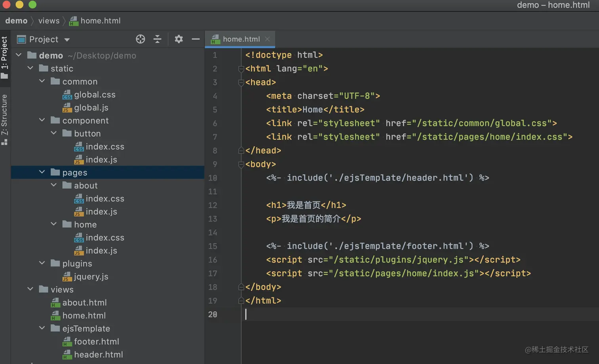Screen dimensions: 599x364
Task: Select global.css CSS file icon
Action: (67, 95)
